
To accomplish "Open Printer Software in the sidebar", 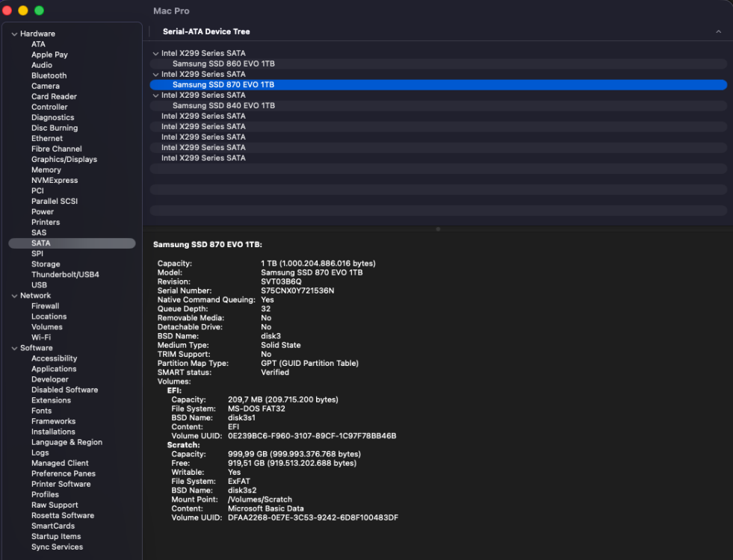I will click(x=61, y=484).
